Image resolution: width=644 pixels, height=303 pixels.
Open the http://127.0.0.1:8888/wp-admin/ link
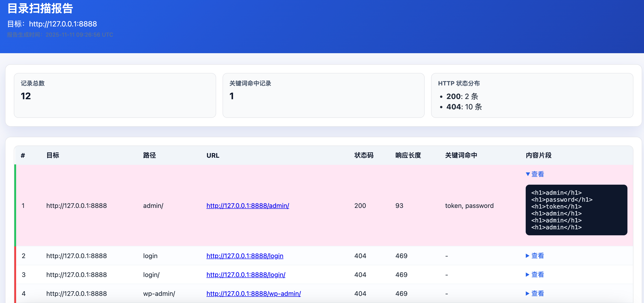[x=253, y=294]
